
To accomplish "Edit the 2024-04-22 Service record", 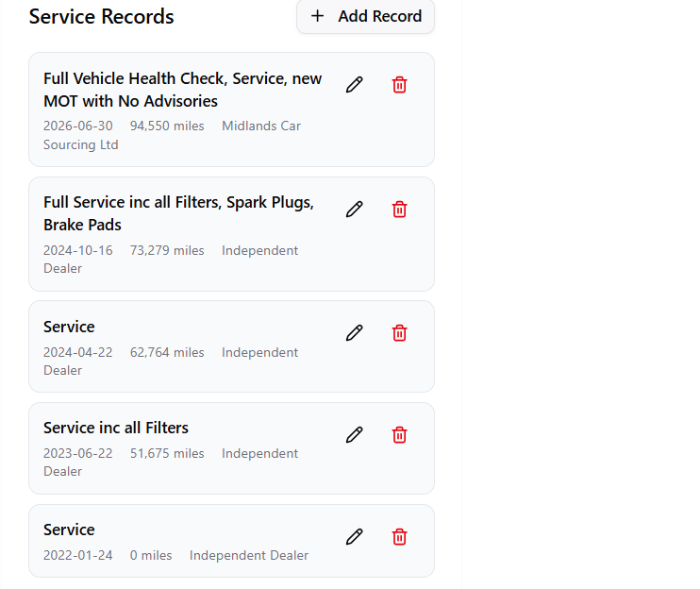I will pyautogui.click(x=355, y=332).
